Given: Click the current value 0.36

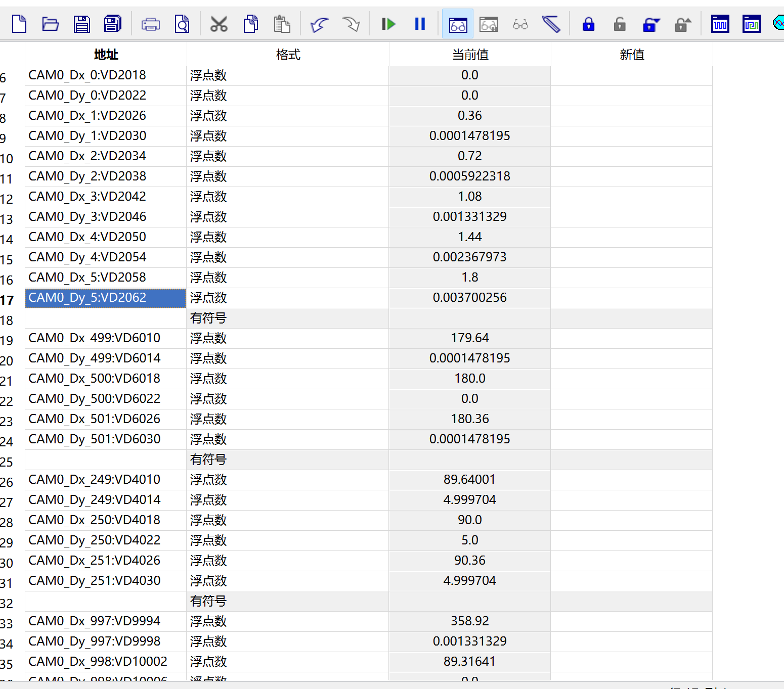Looking at the screenshot, I should click(470, 116).
